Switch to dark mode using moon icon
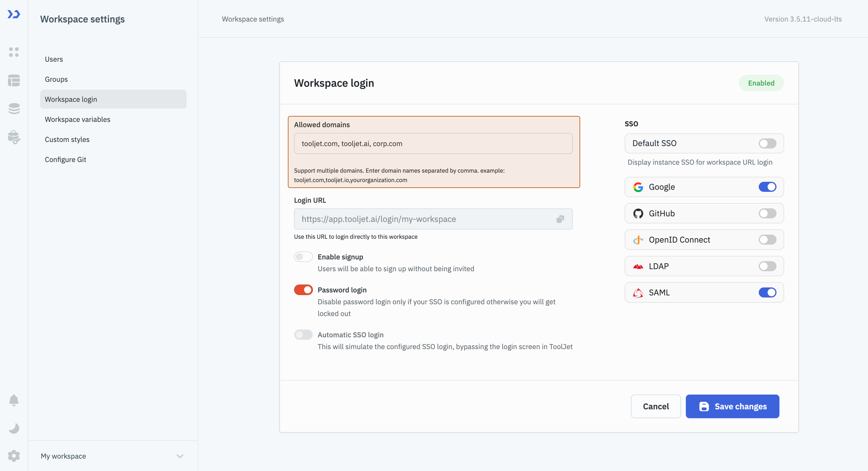 point(14,428)
